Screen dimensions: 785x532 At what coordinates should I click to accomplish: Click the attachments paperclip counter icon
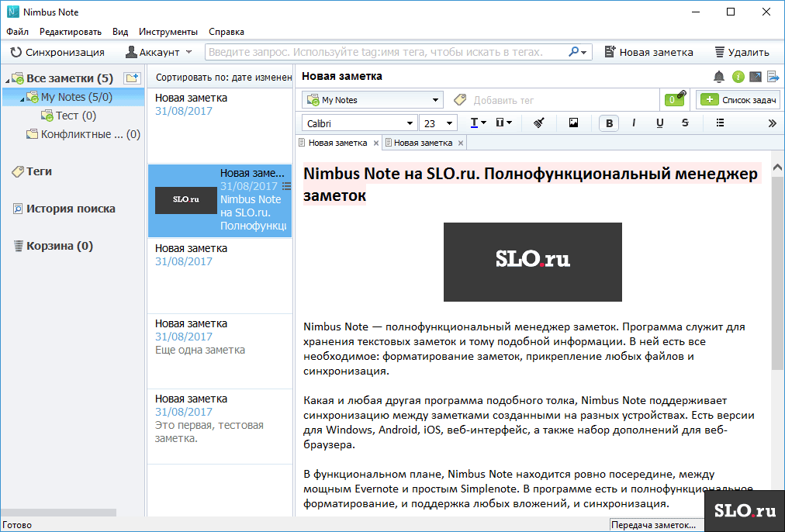[x=675, y=98]
